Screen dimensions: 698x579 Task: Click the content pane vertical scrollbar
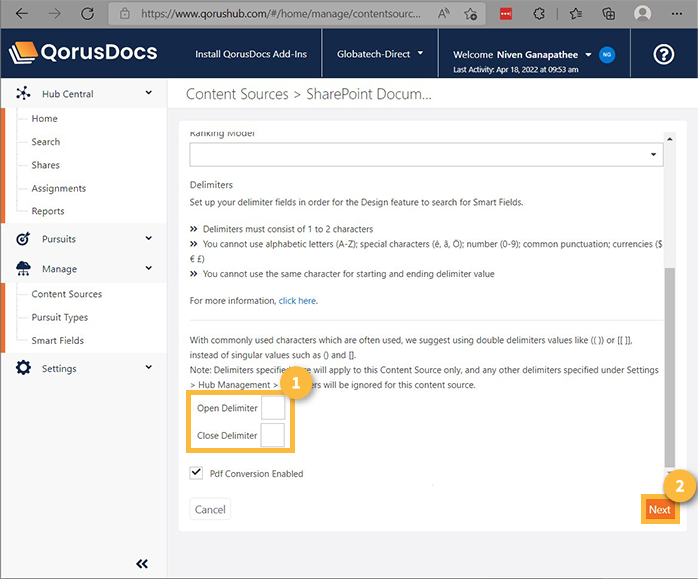[x=669, y=360]
